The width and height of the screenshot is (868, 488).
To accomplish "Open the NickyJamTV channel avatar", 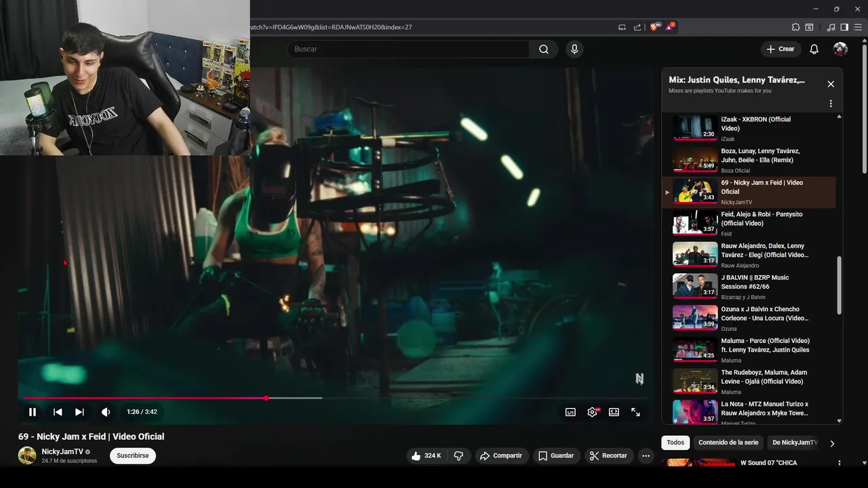I will pyautogui.click(x=27, y=455).
